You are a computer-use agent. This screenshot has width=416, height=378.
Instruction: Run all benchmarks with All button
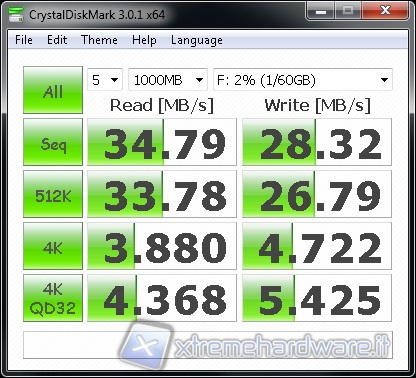(53, 90)
